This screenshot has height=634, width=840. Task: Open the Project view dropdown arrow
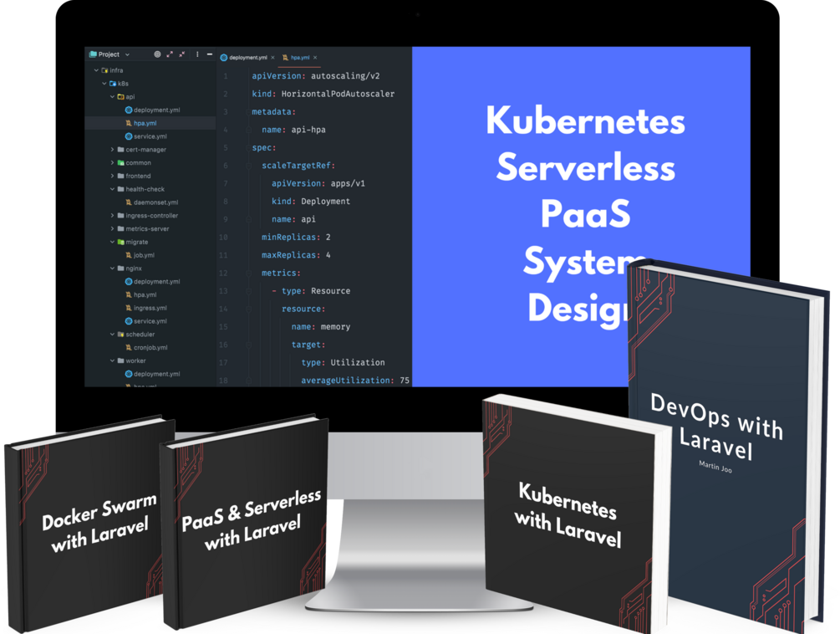pos(128,54)
